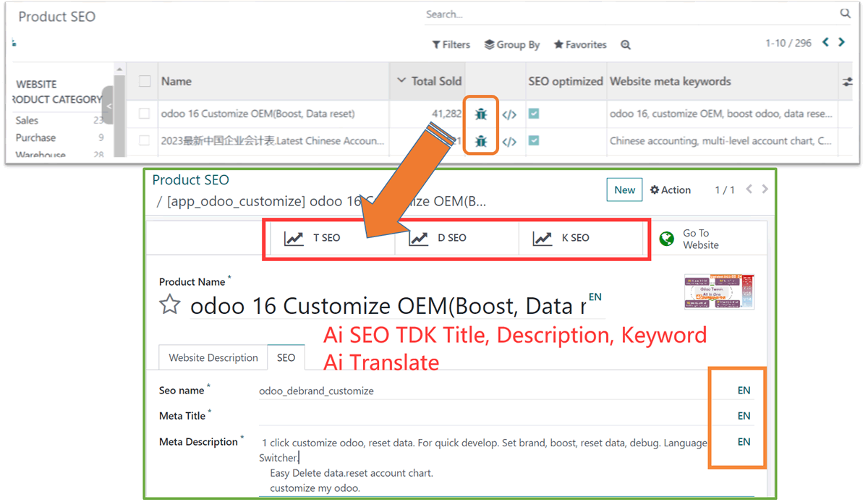Click the 1-10 / 296 pager text

tap(788, 43)
